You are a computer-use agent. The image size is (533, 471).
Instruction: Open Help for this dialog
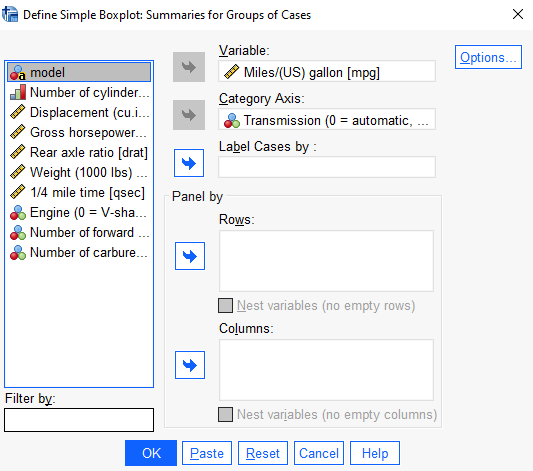point(375,453)
